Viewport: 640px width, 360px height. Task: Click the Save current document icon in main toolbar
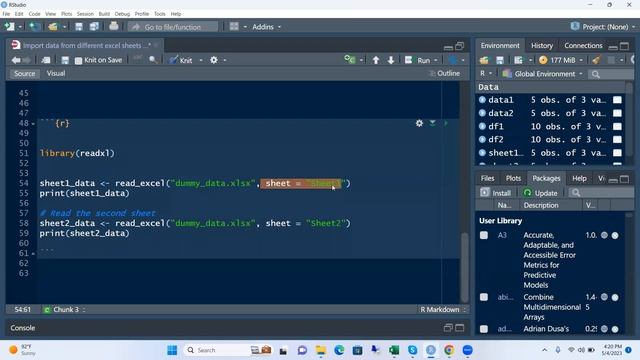[79, 27]
